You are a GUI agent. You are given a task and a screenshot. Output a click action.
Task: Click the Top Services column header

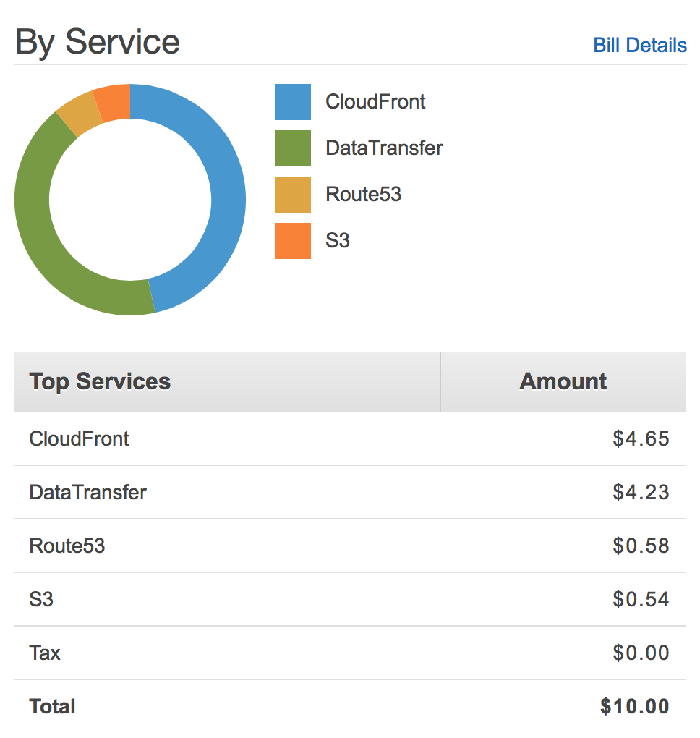[99, 381]
